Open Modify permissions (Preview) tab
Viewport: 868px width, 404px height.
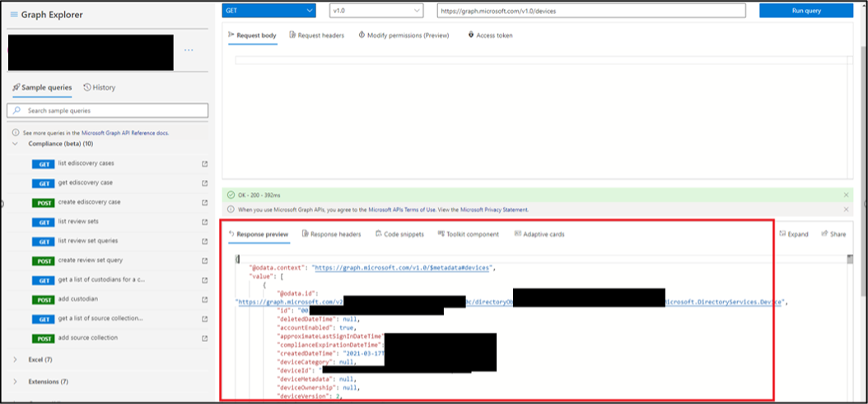404,35
